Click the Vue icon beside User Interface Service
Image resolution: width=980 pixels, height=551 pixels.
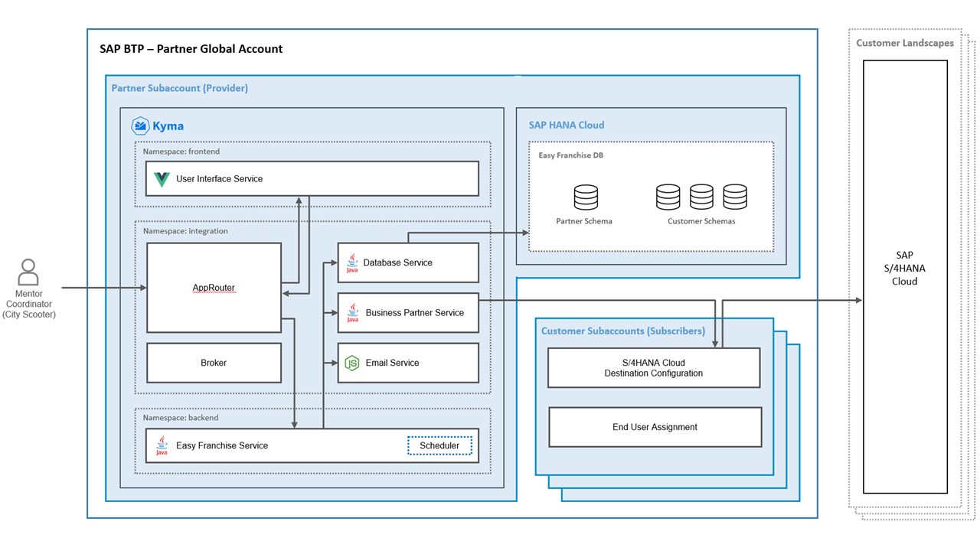162,179
